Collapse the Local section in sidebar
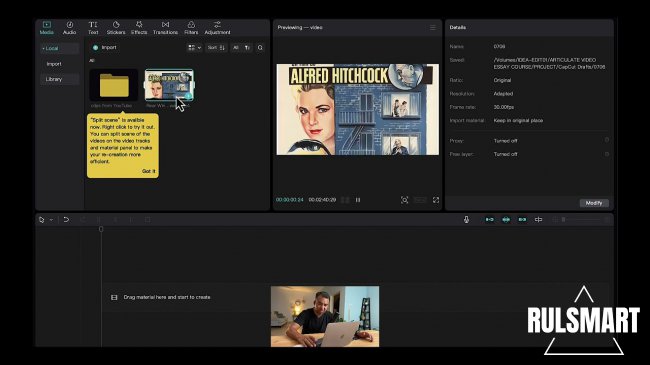This screenshot has height=365, width=650. tap(59, 49)
